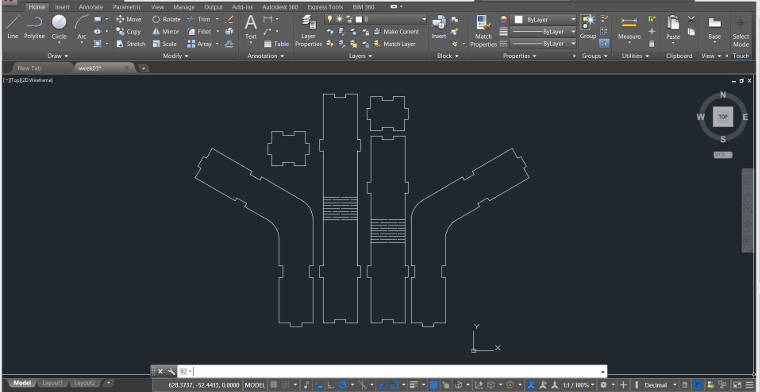Click the Erase tool icon
The image size is (760, 392).
point(230,19)
